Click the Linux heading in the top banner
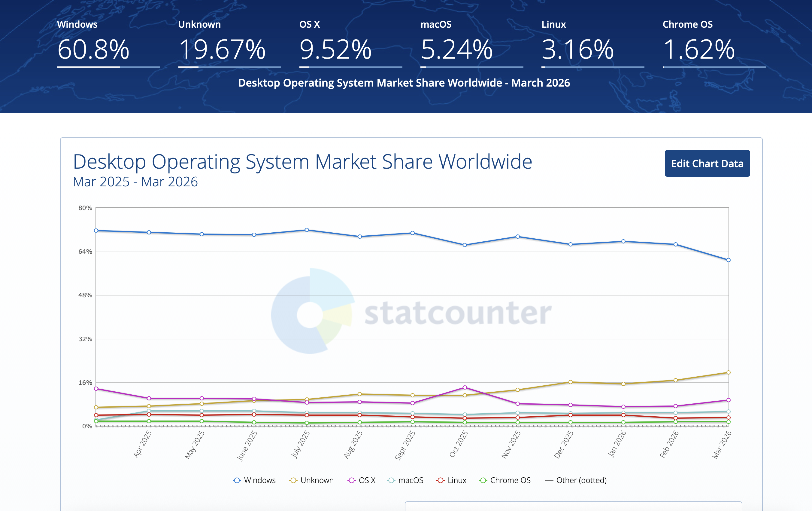 click(553, 24)
